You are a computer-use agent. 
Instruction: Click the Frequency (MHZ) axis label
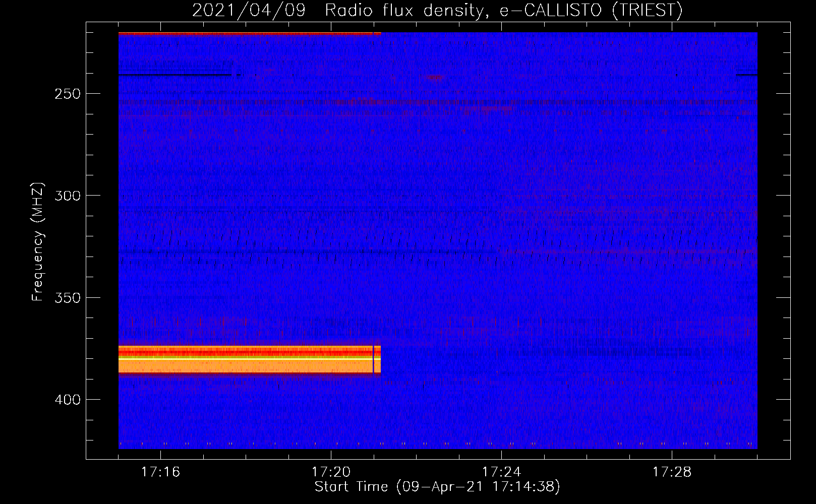(38, 242)
